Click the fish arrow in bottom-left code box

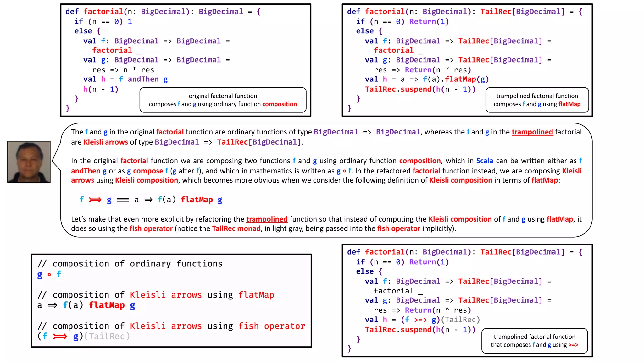tap(60, 337)
